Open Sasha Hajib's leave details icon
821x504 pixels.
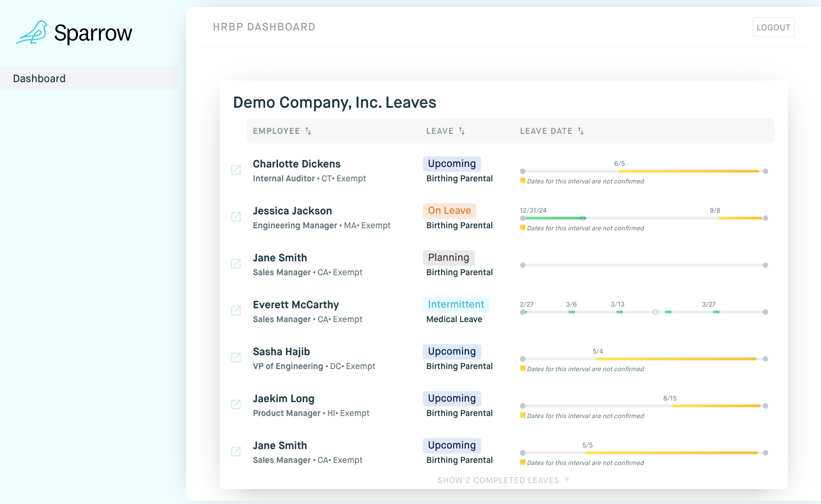[236, 358]
